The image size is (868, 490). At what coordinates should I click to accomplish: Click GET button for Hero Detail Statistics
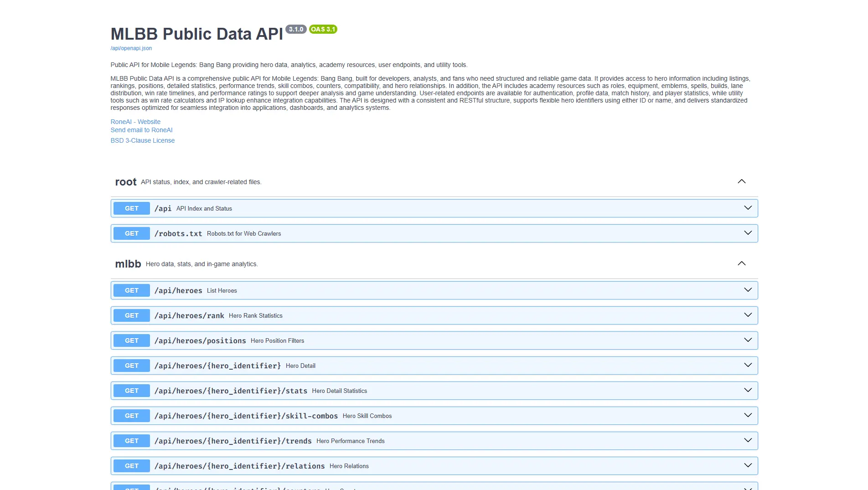click(132, 391)
